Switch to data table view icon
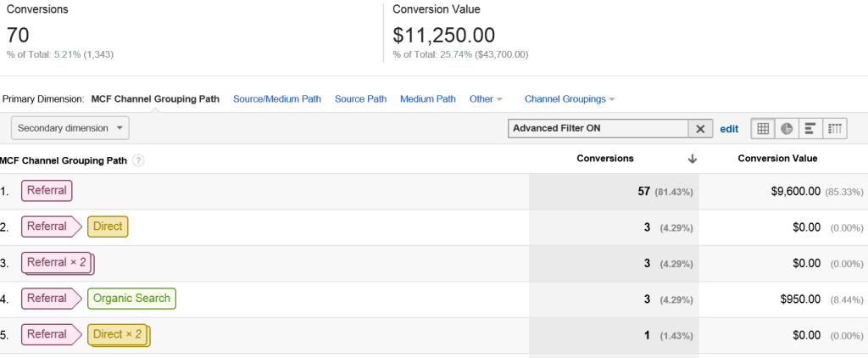868x358 pixels. point(763,129)
